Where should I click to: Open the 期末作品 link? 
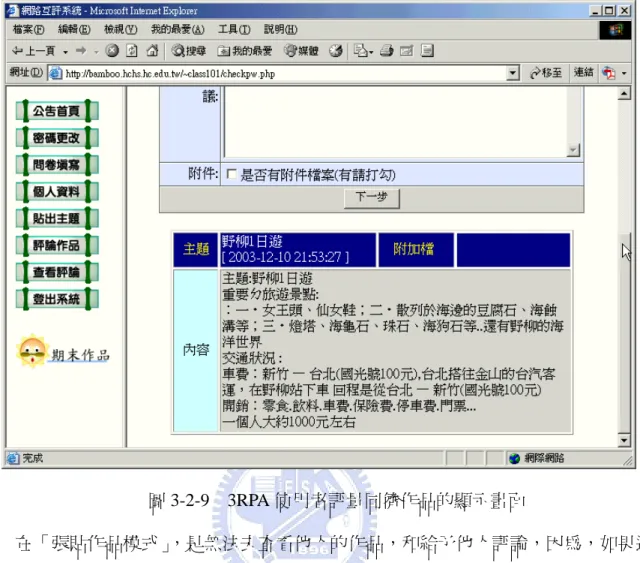[x=80, y=356]
